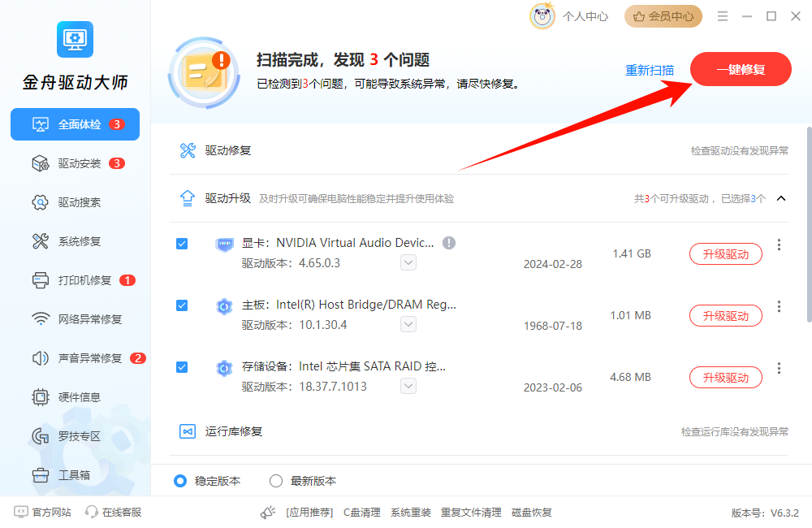Open version dropdown for driver 18.37.7.1013
Screen dimensions: 812x528
coord(408,386)
